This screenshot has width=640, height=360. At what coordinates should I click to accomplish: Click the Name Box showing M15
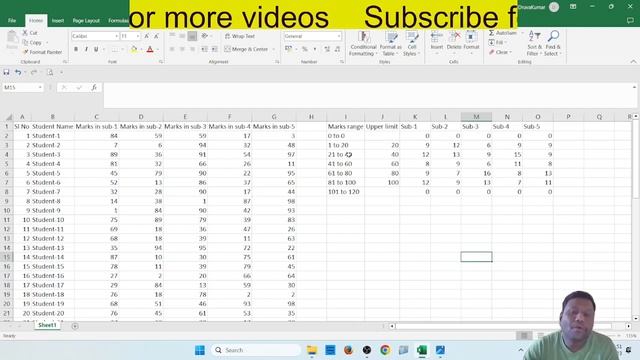coord(22,87)
